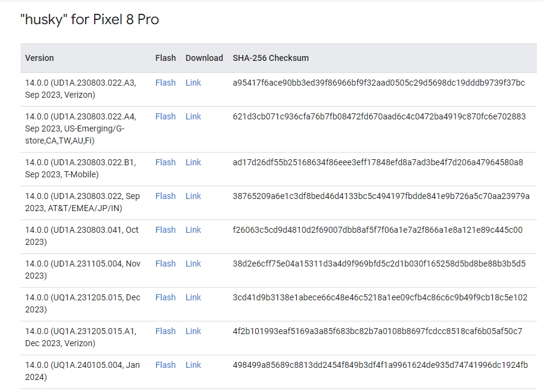The width and height of the screenshot is (543, 392).
Task: Flash the AT&T/EMEA/JP/IN Sep 2023 build
Action: click(x=165, y=196)
